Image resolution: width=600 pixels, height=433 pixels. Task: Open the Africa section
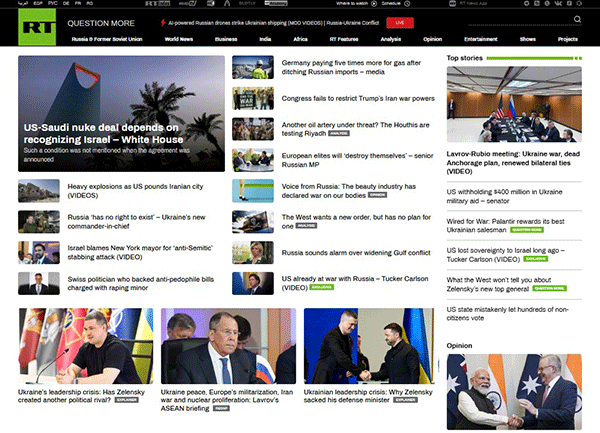click(300, 39)
